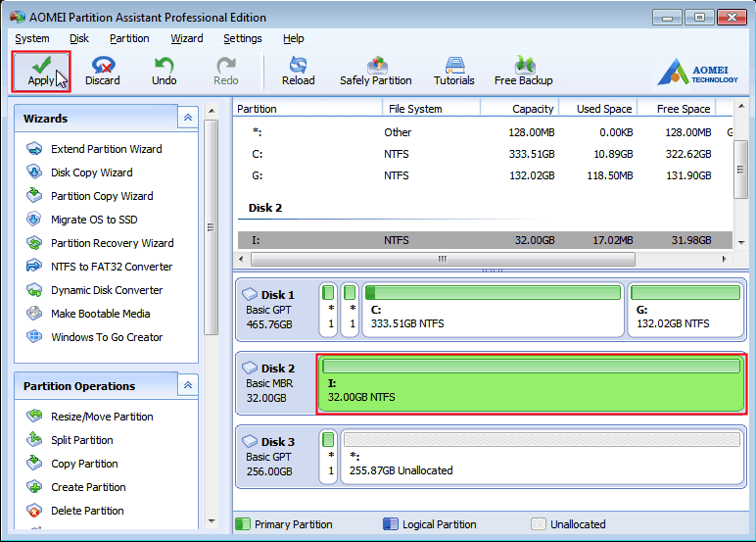Viewport: 756px width, 542px height.
Task: Click the Apply toolbar icon
Action: (x=40, y=70)
